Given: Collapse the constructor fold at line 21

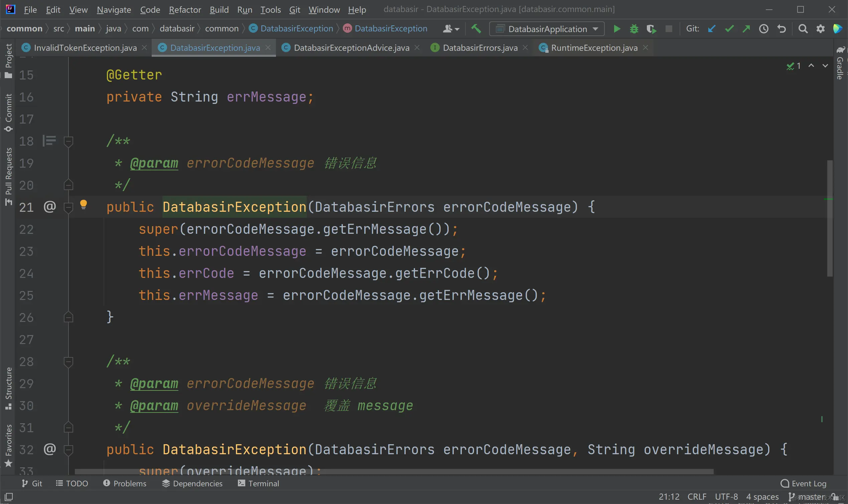Looking at the screenshot, I should 68,207.
